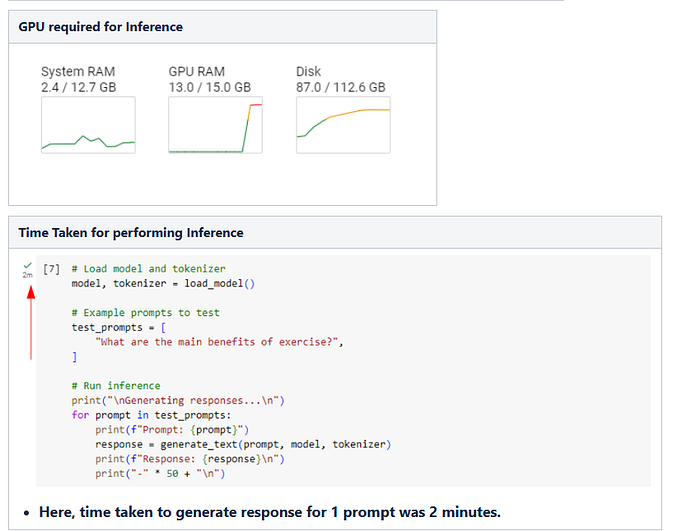Click the green cell execution checkmark
Screen dimensions: 700x531
[28, 265]
